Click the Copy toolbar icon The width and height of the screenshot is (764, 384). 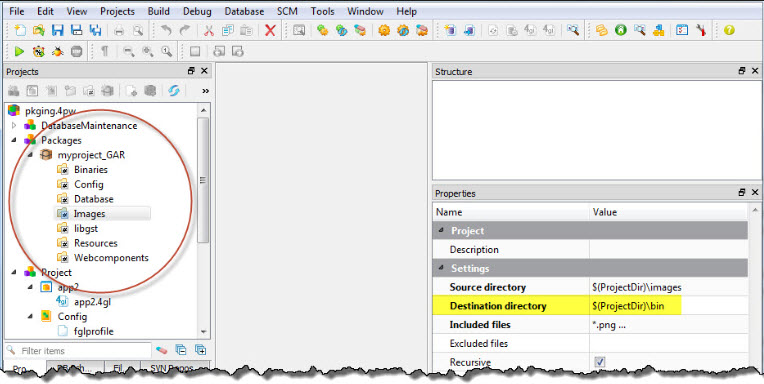(228, 31)
